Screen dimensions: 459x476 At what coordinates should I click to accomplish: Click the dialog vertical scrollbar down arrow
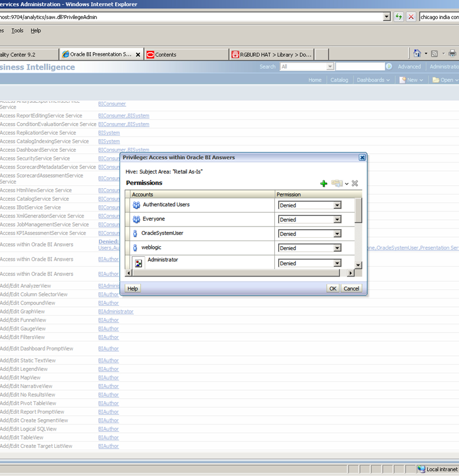[358, 265]
